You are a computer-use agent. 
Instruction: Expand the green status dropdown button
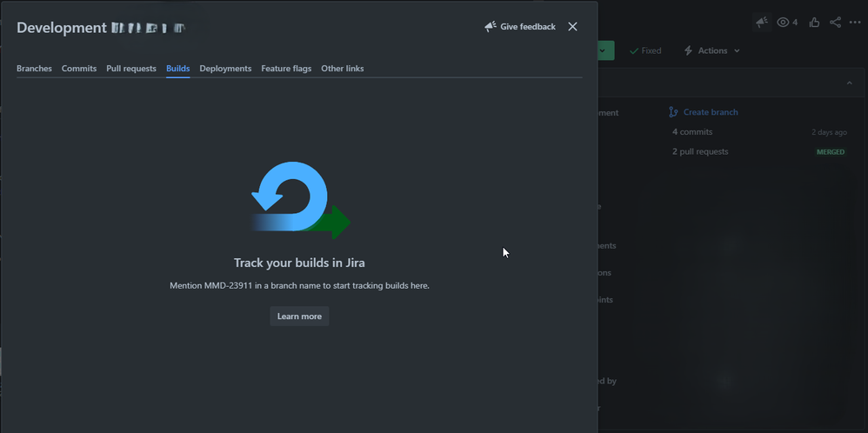tap(605, 50)
